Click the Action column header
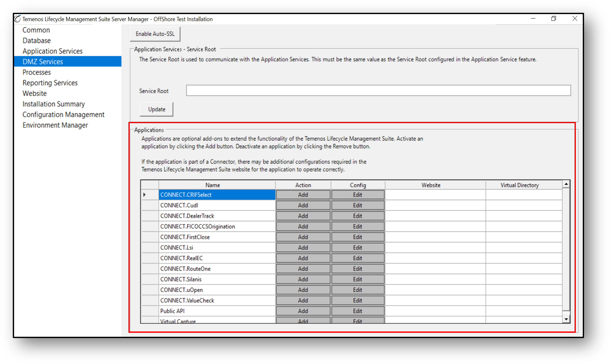Screen dimensions: 610x364 tap(303, 185)
